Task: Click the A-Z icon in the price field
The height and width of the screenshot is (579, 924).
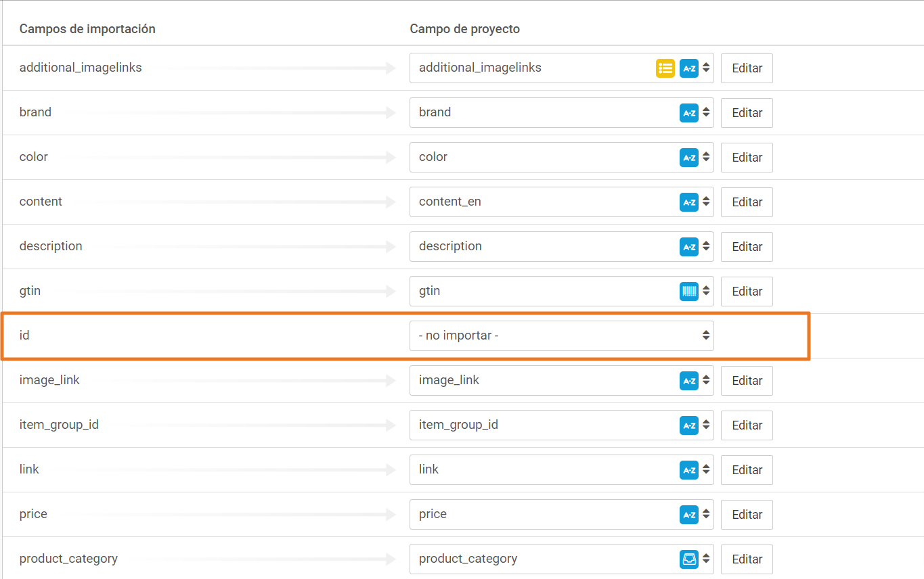Action: pyautogui.click(x=689, y=515)
